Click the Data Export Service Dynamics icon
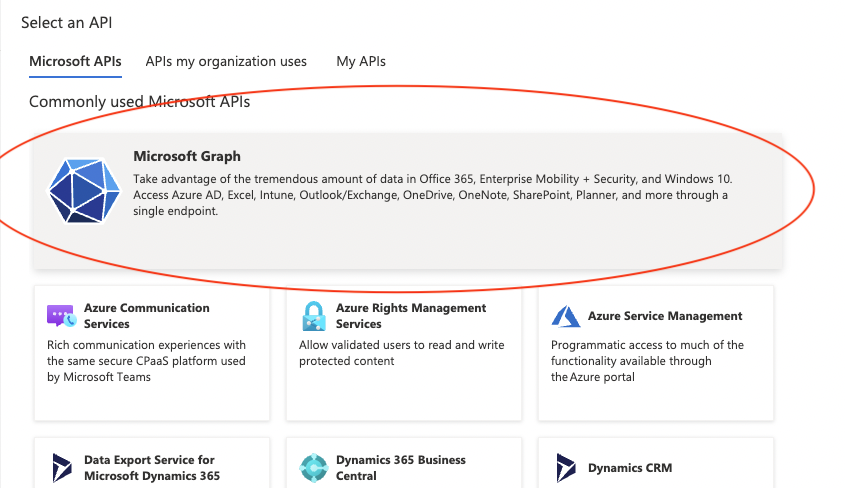845x488 pixels. coord(62,468)
